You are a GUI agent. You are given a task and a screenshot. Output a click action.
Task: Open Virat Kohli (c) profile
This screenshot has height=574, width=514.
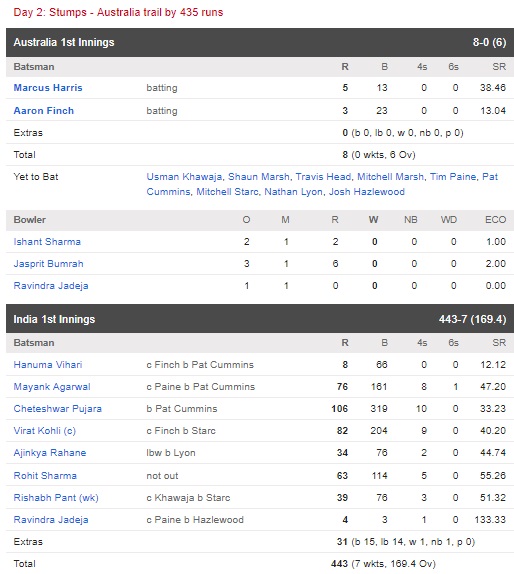click(45, 431)
